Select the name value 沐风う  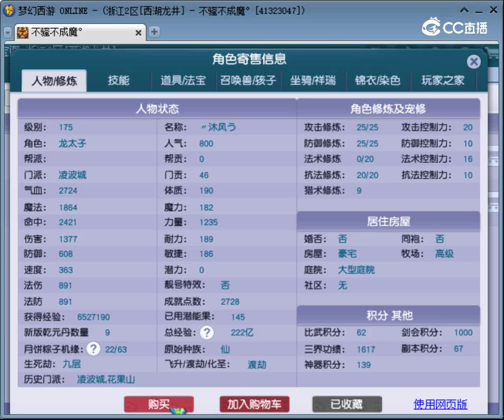tap(219, 127)
